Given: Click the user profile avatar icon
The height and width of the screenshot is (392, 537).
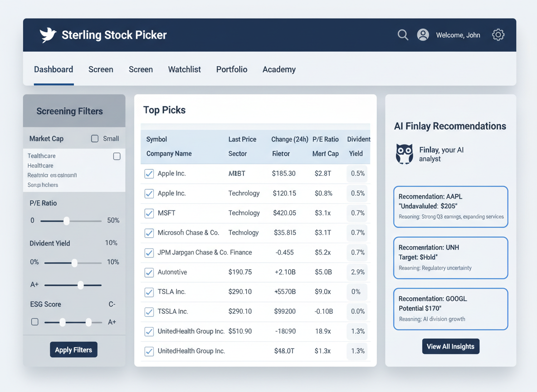Looking at the screenshot, I should click(x=423, y=34).
